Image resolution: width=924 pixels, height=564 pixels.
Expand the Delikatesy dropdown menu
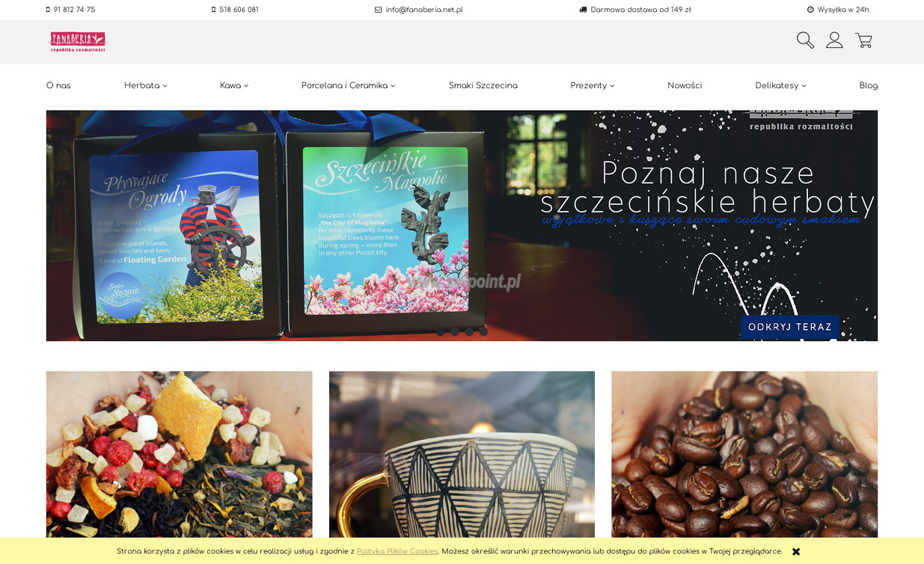coord(780,85)
